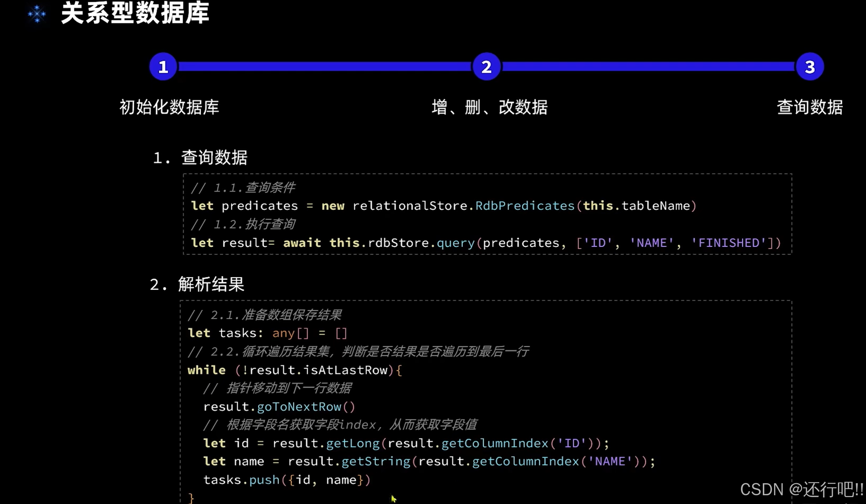The width and height of the screenshot is (866, 504).
Task: Click the 查询数据 step label under step 3
Action: click(x=810, y=107)
